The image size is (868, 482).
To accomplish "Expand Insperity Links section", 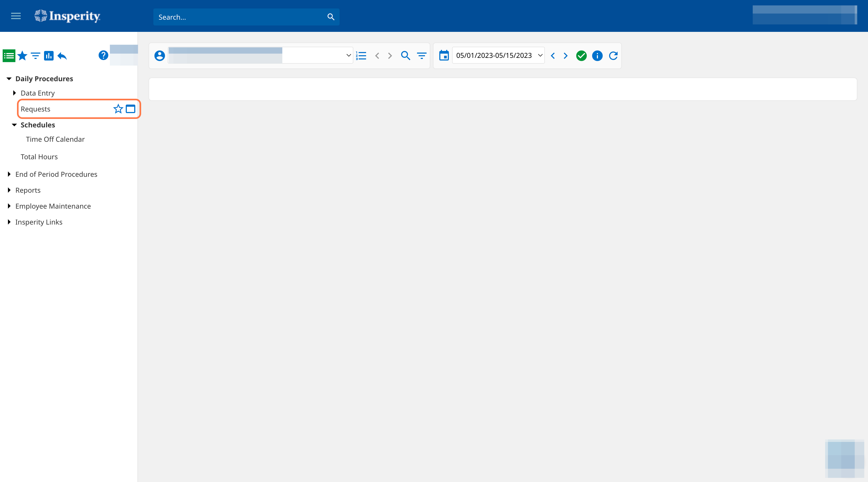I will 9,222.
